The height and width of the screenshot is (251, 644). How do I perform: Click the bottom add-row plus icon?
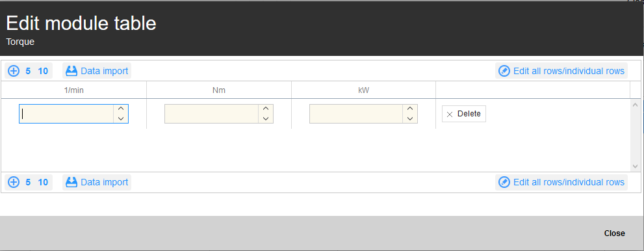click(14, 182)
